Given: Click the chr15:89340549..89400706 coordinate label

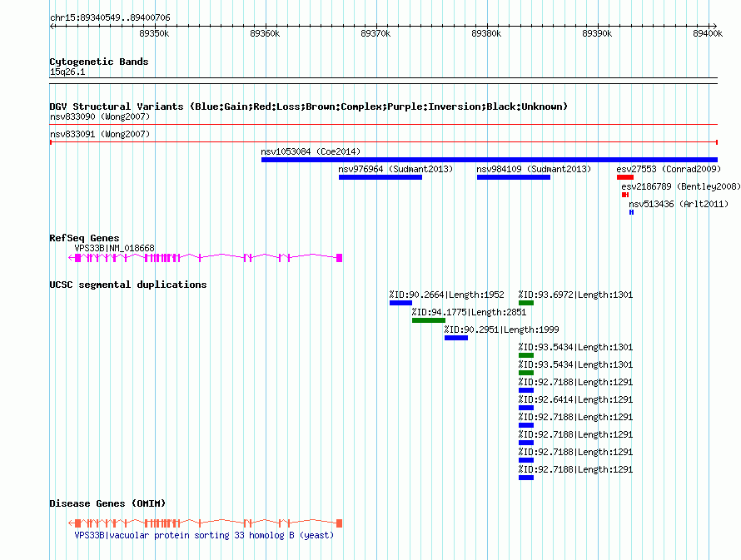Looking at the screenshot, I should coord(110,18).
